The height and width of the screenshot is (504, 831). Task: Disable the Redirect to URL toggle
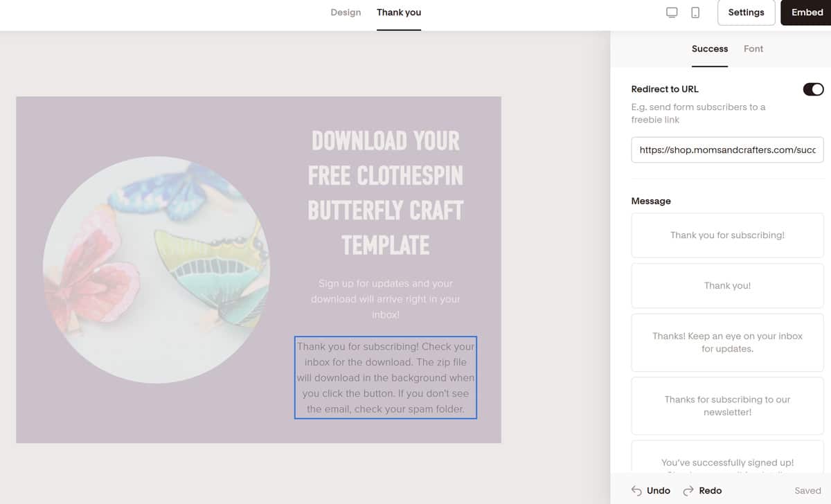pyautogui.click(x=812, y=89)
